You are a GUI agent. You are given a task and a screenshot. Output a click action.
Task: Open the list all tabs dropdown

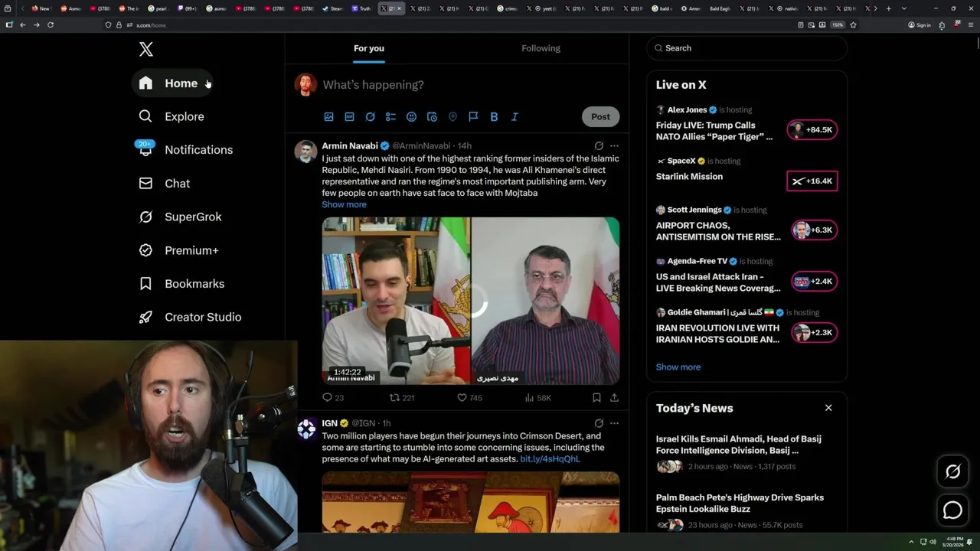click(904, 8)
